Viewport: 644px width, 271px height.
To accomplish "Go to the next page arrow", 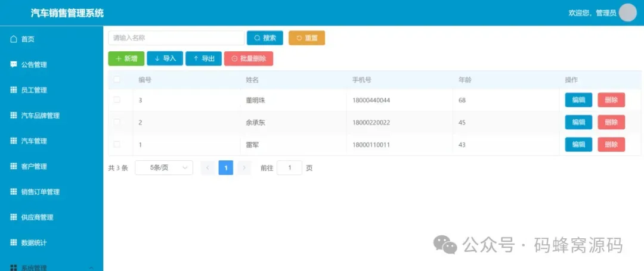I will (x=244, y=168).
